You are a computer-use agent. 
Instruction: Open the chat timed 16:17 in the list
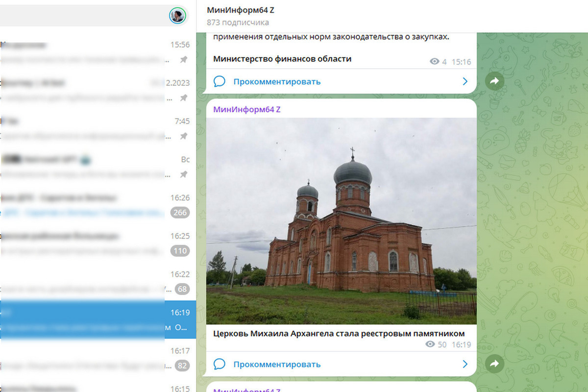(x=98, y=358)
